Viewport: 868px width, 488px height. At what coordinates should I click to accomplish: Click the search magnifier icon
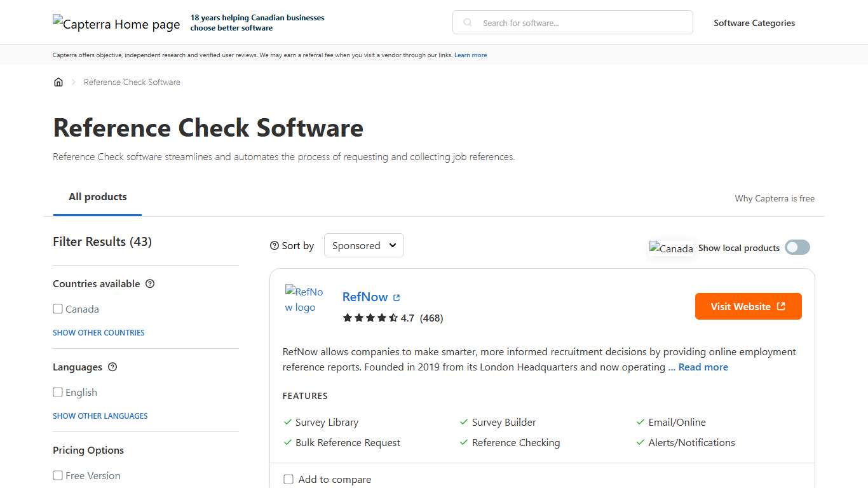pyautogui.click(x=467, y=22)
